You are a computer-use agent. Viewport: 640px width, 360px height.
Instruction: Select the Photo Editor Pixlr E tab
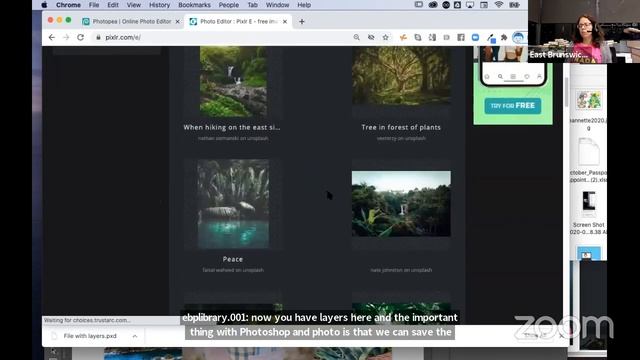(239, 21)
